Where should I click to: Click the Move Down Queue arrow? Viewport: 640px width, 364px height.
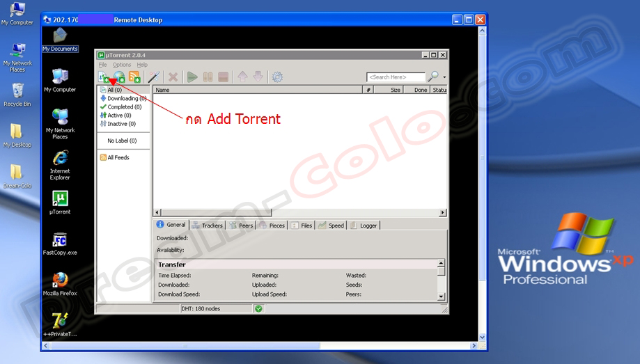[258, 77]
